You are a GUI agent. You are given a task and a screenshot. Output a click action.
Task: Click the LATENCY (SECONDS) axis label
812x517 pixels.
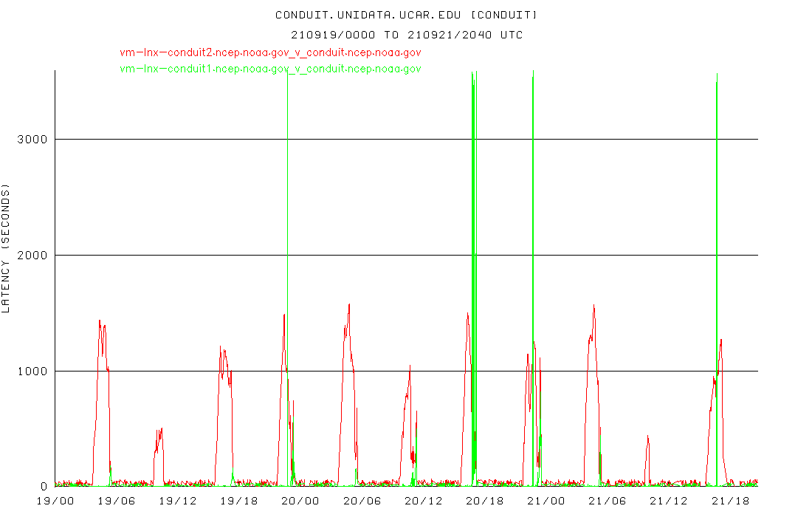pyautogui.click(x=7, y=250)
